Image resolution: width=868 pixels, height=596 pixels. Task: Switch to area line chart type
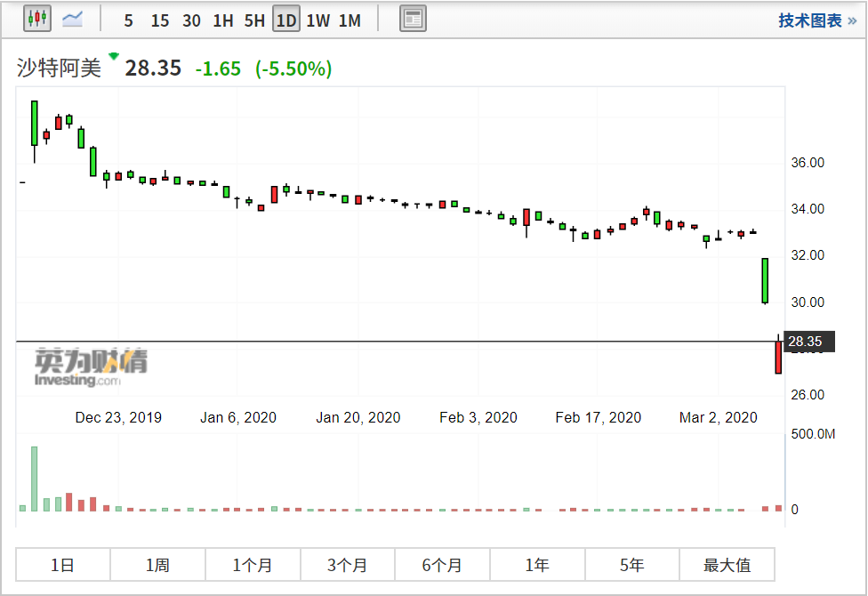[x=73, y=19]
